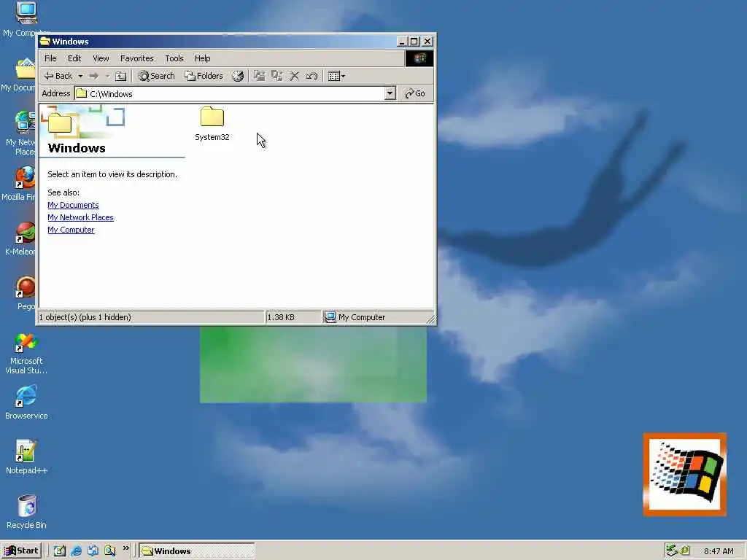Follow the My Documents link

pyautogui.click(x=74, y=205)
